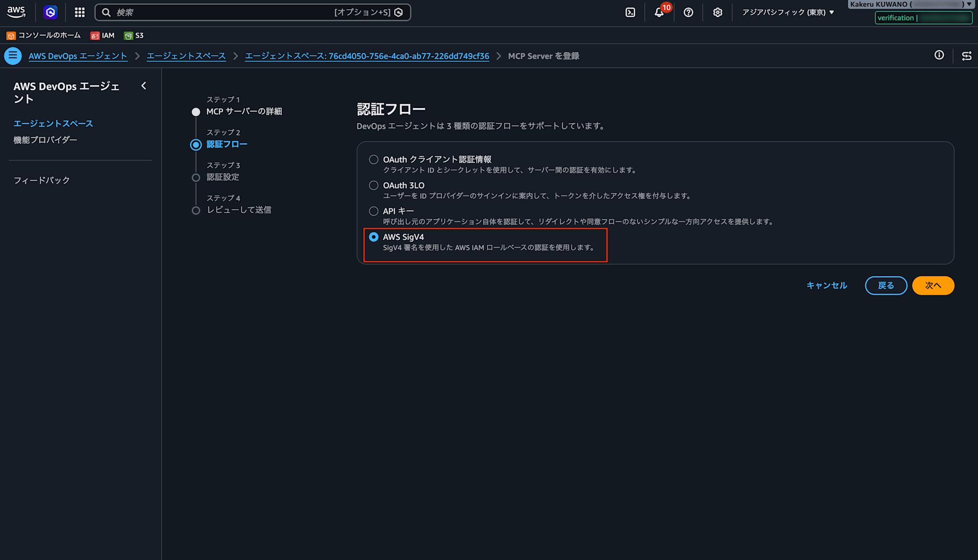The height and width of the screenshot is (560, 978).
Task: Select the API キー radio option
Action: click(x=374, y=211)
